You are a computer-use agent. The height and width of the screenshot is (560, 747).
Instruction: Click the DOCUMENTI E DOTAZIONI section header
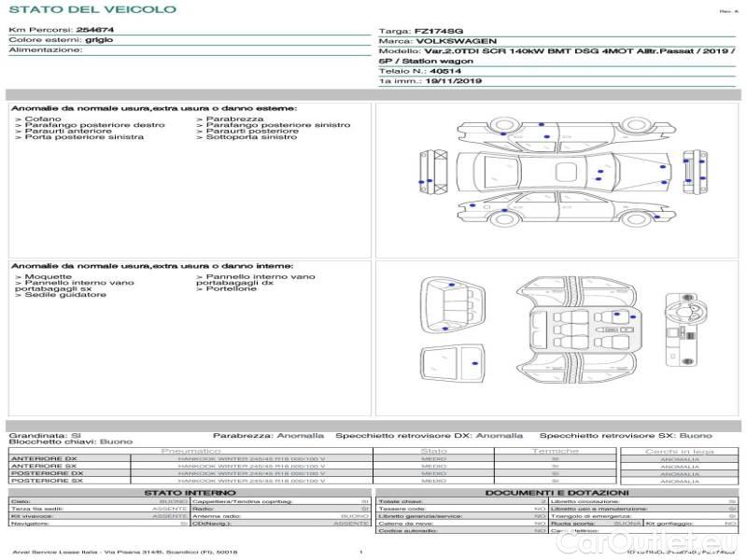(557, 492)
